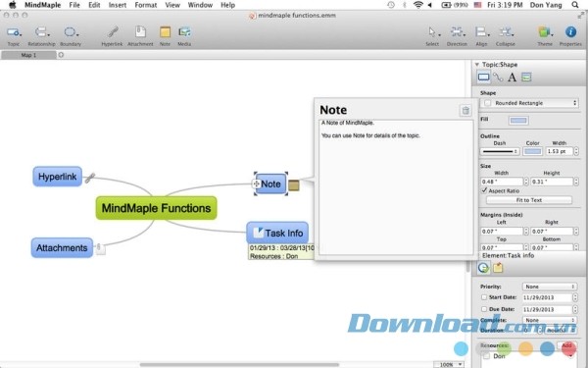Click the Note toolbar icon
This screenshot has height=368, width=588.
165,32
